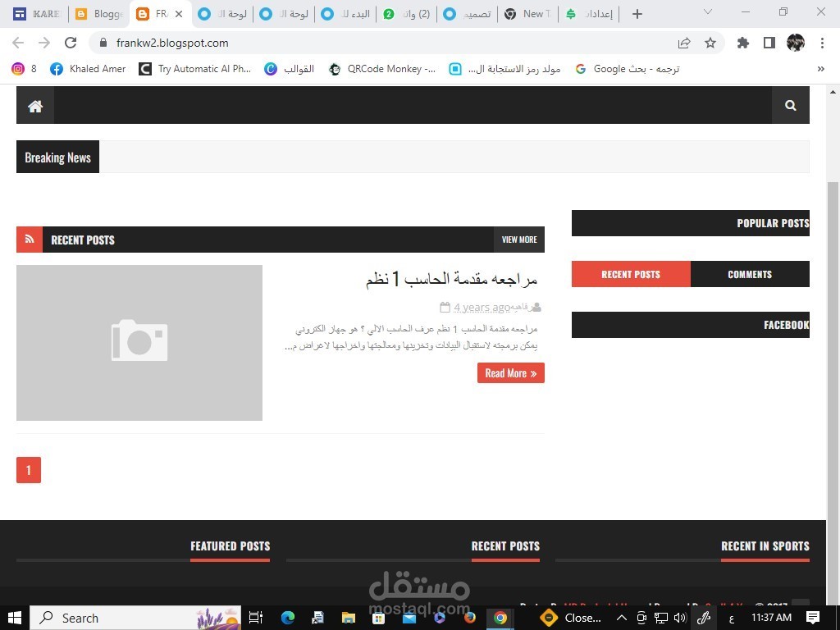The width and height of the screenshot is (840, 630).
Task: Open Task View on the taskbar
Action: coord(256,618)
